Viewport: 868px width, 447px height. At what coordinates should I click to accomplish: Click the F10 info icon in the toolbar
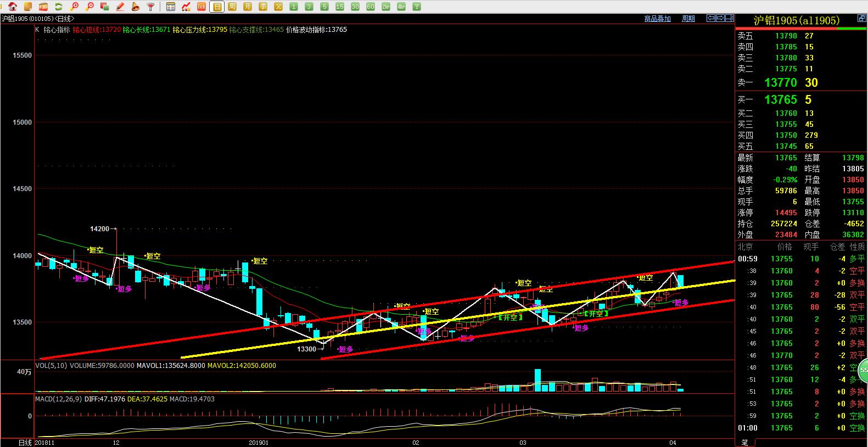pos(43,7)
